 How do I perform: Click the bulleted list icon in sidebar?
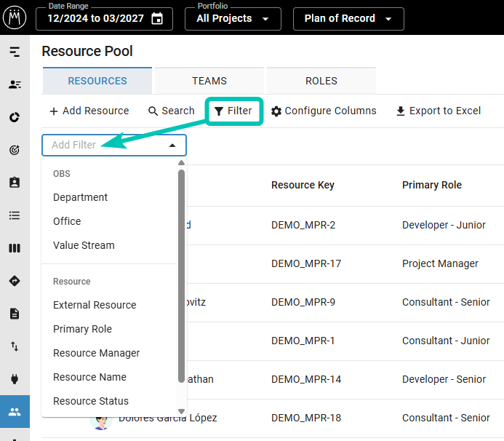click(15, 215)
